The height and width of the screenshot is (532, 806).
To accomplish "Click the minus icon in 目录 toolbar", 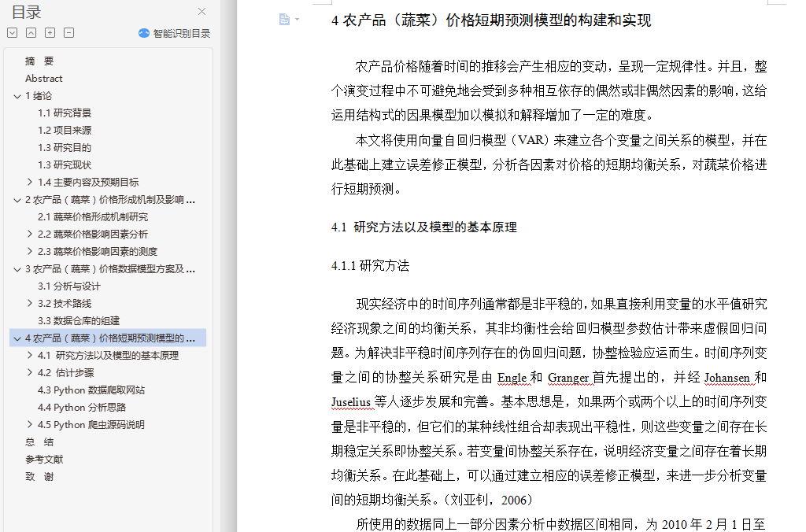I will coord(69,33).
